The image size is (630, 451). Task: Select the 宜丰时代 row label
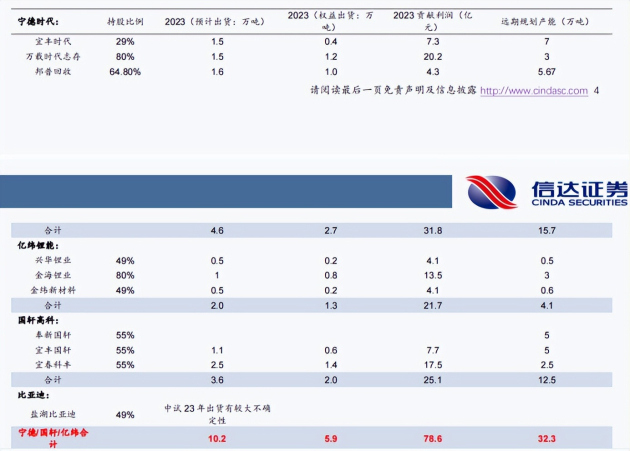[x=53, y=41]
